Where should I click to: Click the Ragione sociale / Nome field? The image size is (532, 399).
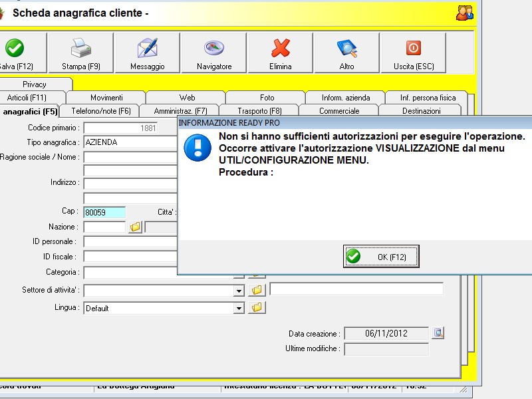click(x=130, y=157)
